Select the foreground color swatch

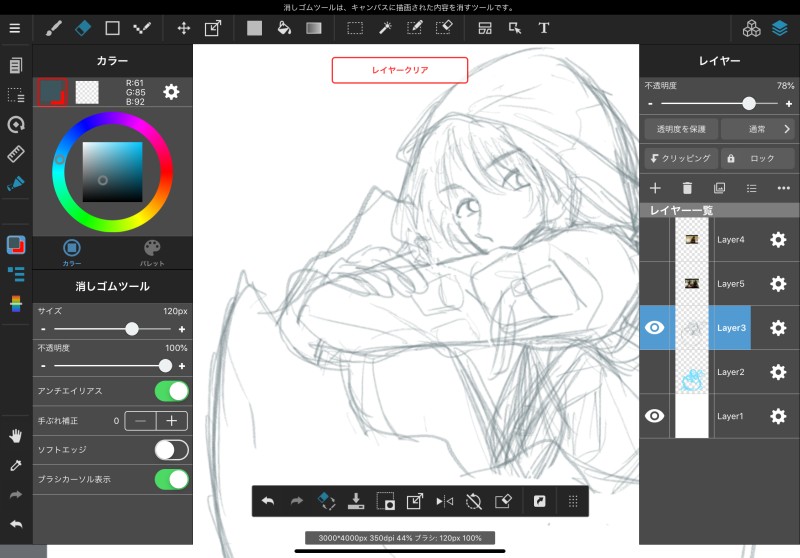[x=53, y=92]
